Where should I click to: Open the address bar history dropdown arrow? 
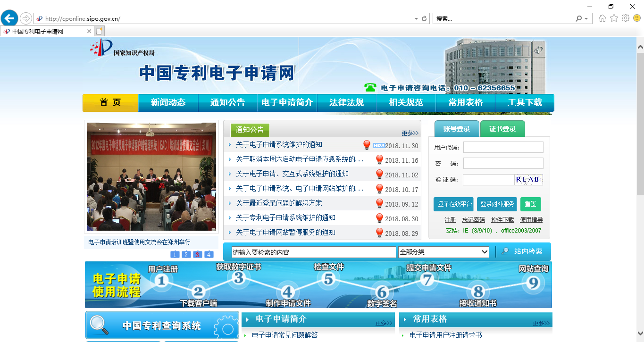[416, 19]
